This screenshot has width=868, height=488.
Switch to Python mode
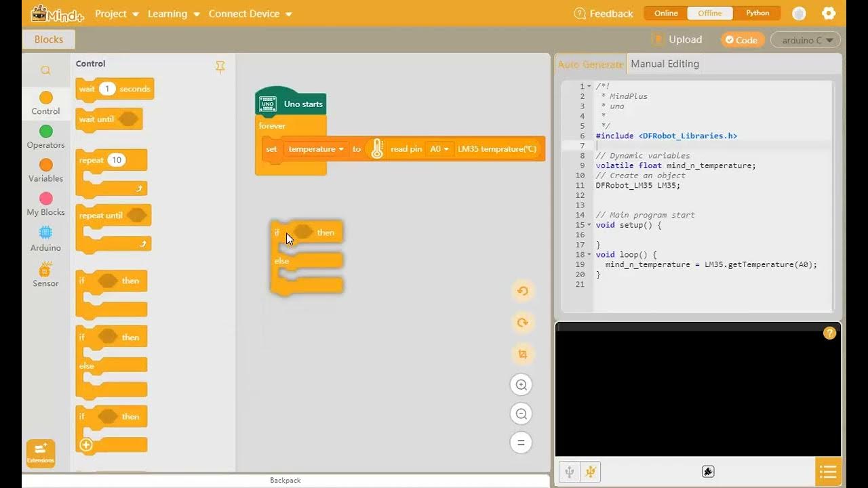(x=757, y=14)
